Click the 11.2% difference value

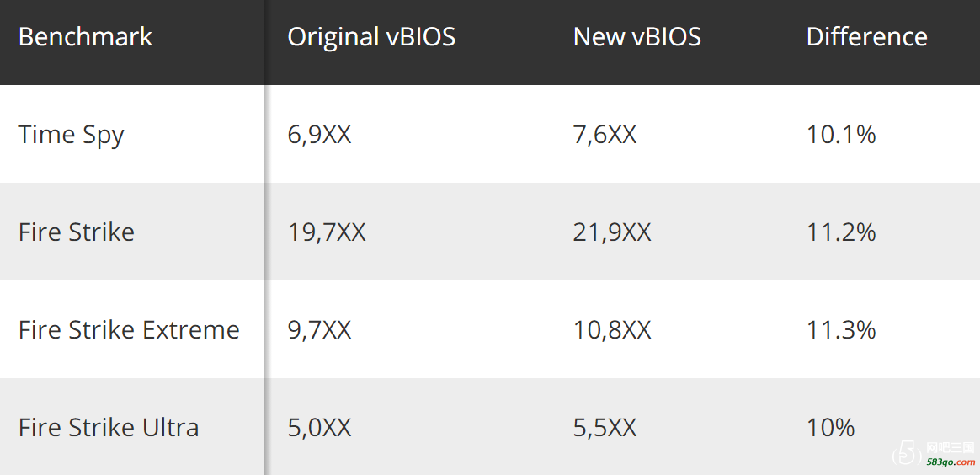[x=841, y=232]
